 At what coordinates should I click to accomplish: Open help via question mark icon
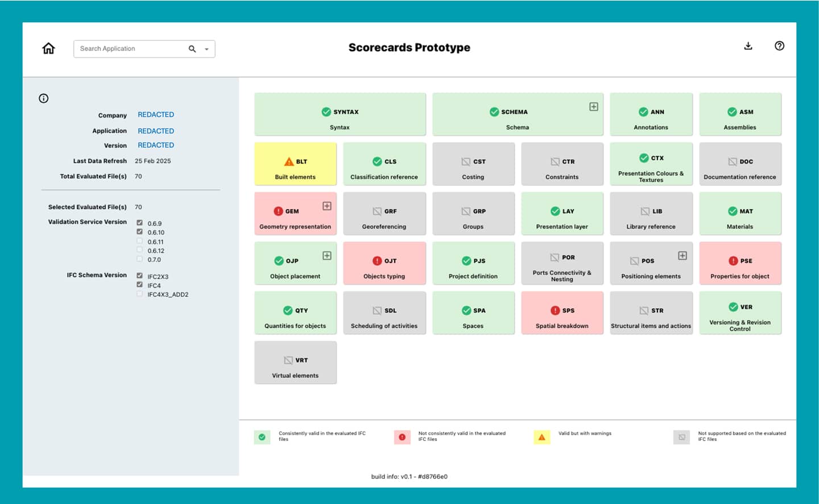[779, 46]
